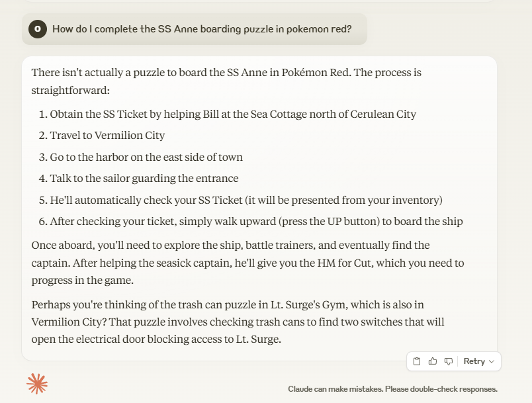532x403 pixels.
Task: Click the user avatar circle "O"
Action: [x=38, y=29]
